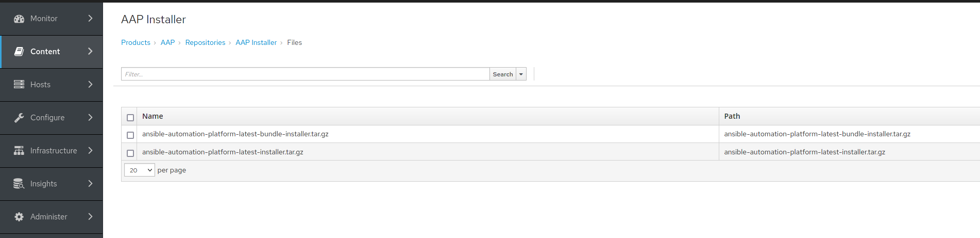Click the Insights database icon

click(x=19, y=184)
